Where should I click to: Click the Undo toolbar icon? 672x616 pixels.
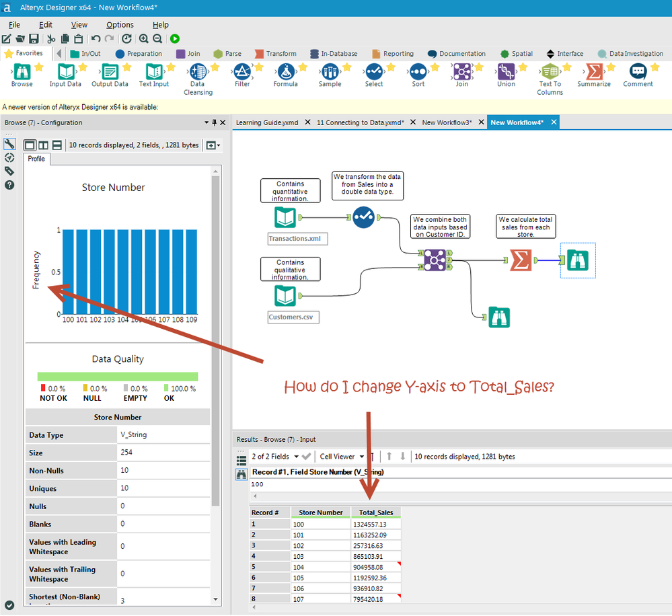[x=96, y=38]
